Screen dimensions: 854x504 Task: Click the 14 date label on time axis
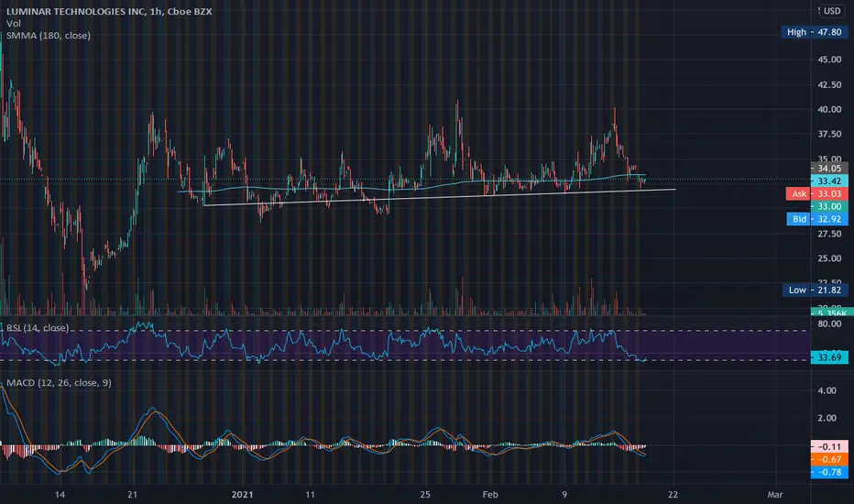(60, 495)
